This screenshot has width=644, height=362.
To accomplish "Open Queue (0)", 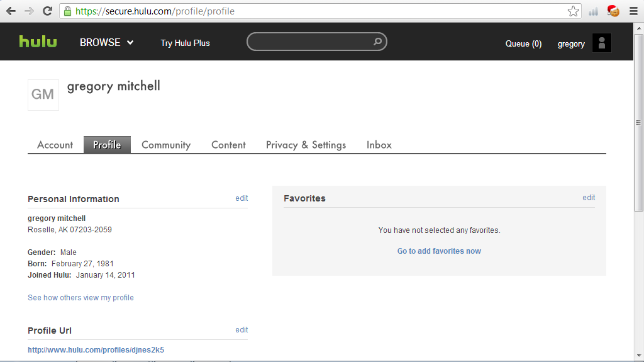I will 523,43.
